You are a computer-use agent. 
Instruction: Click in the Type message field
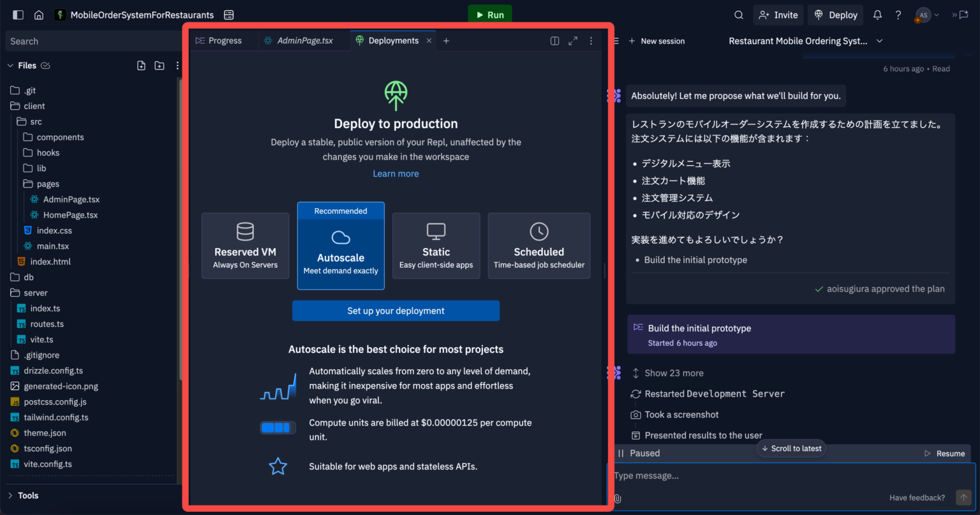[x=702, y=475]
